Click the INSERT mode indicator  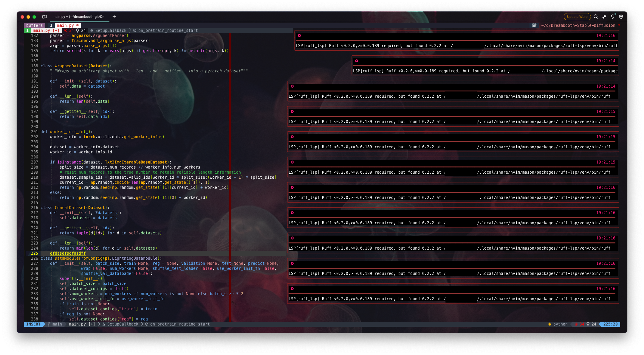pyautogui.click(x=33, y=324)
